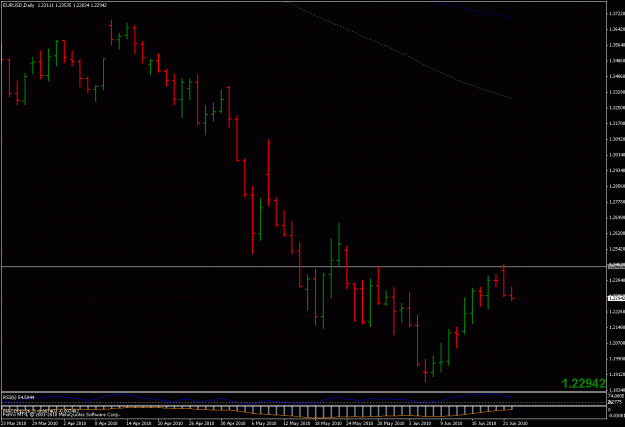Click the 15 Jun 2010 date label
Viewport: 625px width, 427px height.
tap(484, 423)
